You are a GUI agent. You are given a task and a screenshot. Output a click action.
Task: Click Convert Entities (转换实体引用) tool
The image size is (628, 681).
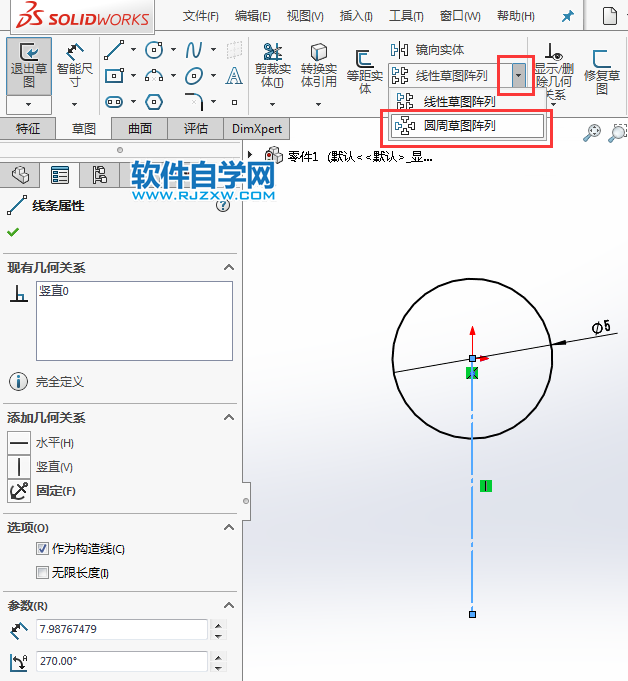tap(319, 65)
